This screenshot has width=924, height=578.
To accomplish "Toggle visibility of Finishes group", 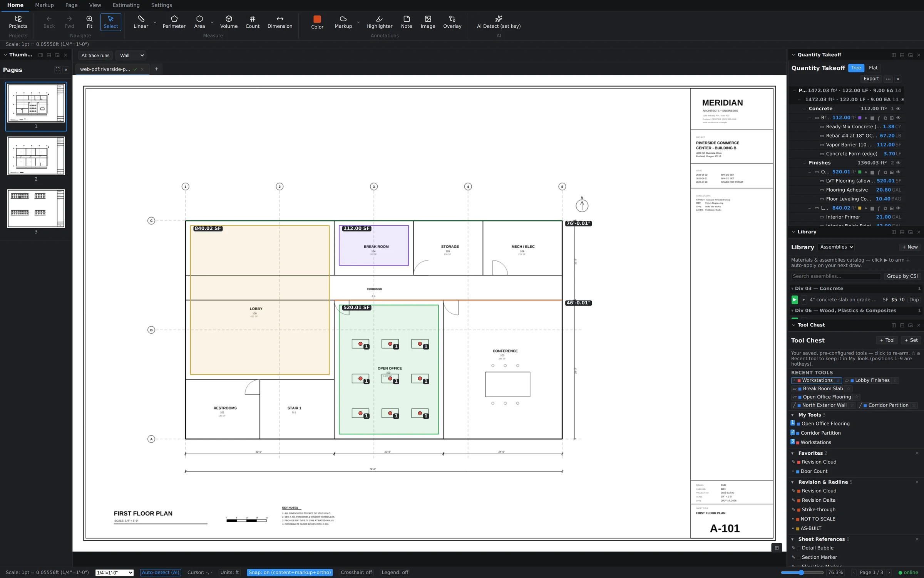I will 898,163.
